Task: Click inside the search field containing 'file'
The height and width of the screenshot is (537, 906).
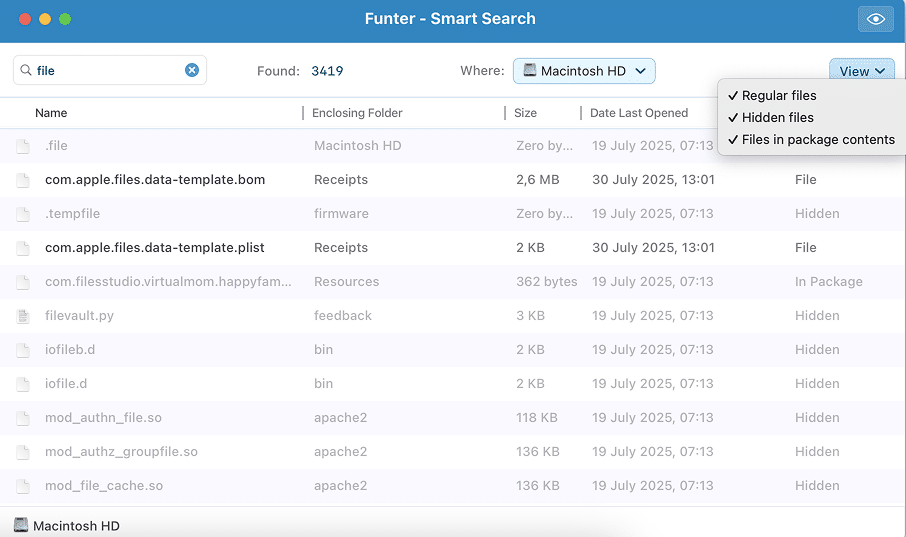Action: pos(110,70)
